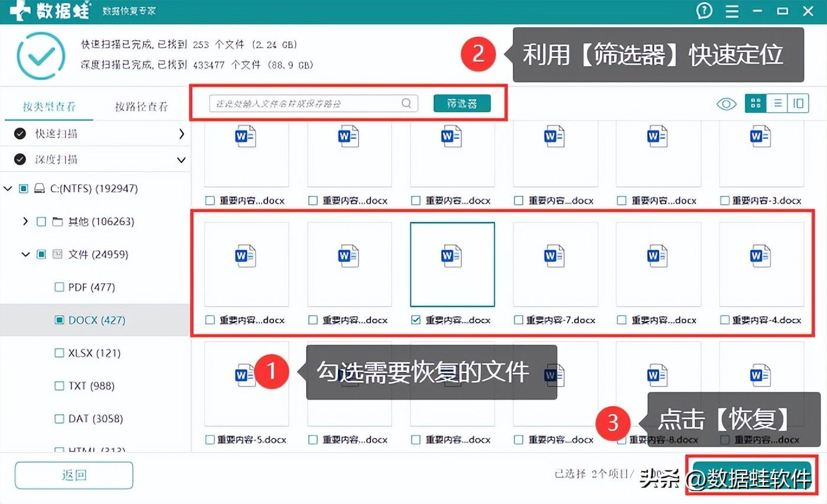Click the Word icon of 重要内容-4.docx
This screenshot has height=504, width=827.
point(760,256)
